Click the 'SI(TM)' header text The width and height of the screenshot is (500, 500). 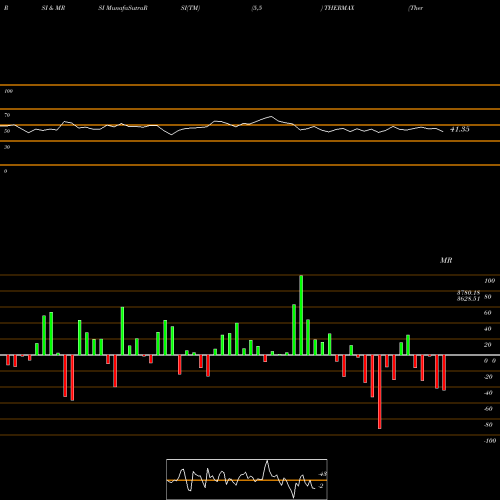click(190, 8)
